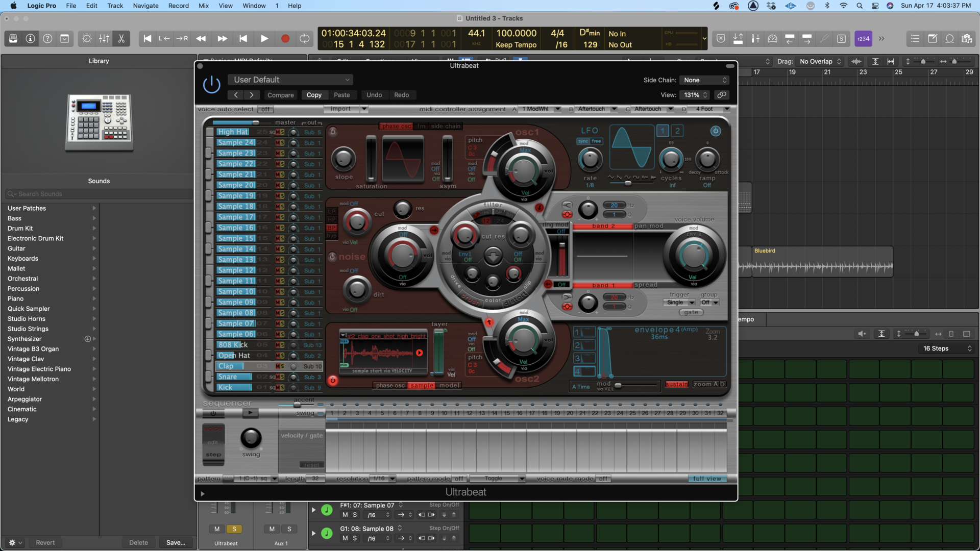Open the User Default preset dropdown
This screenshot has width=980, height=551.
click(x=290, y=80)
